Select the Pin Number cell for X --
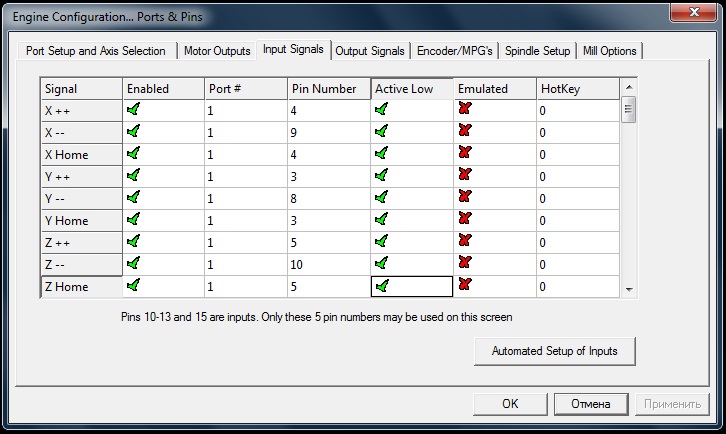 pyautogui.click(x=328, y=132)
